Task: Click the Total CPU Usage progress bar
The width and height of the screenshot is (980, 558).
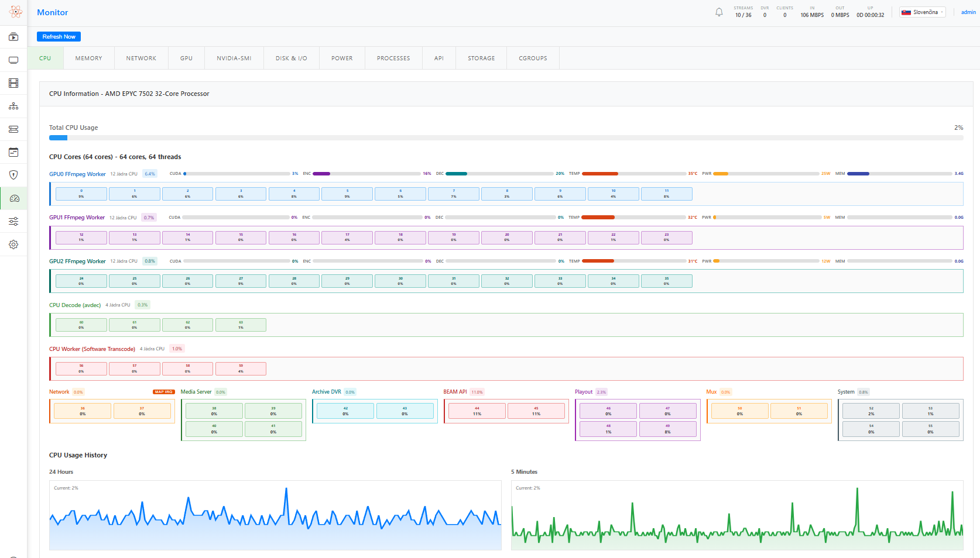Action: (x=506, y=138)
